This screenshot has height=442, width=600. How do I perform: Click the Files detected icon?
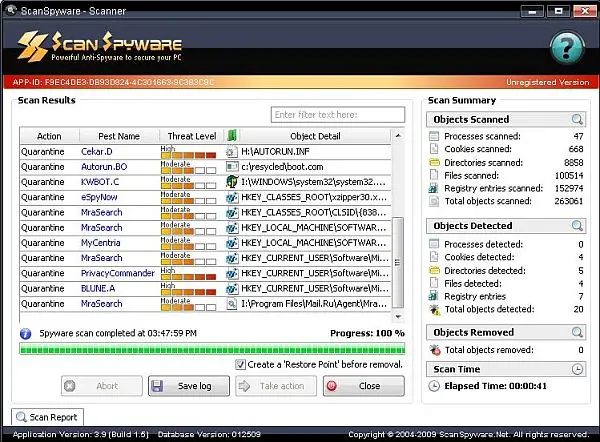434,283
